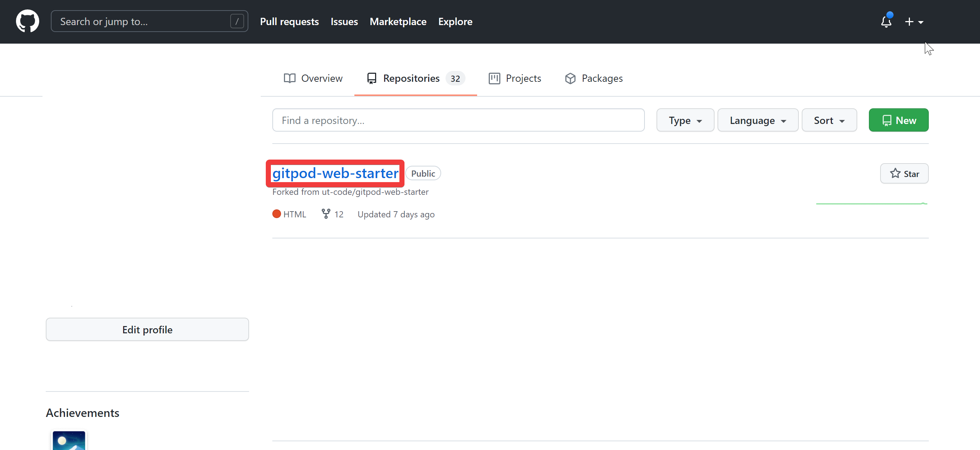The height and width of the screenshot is (450, 980).
Task: Click the HTML language color dot
Action: coord(277,214)
